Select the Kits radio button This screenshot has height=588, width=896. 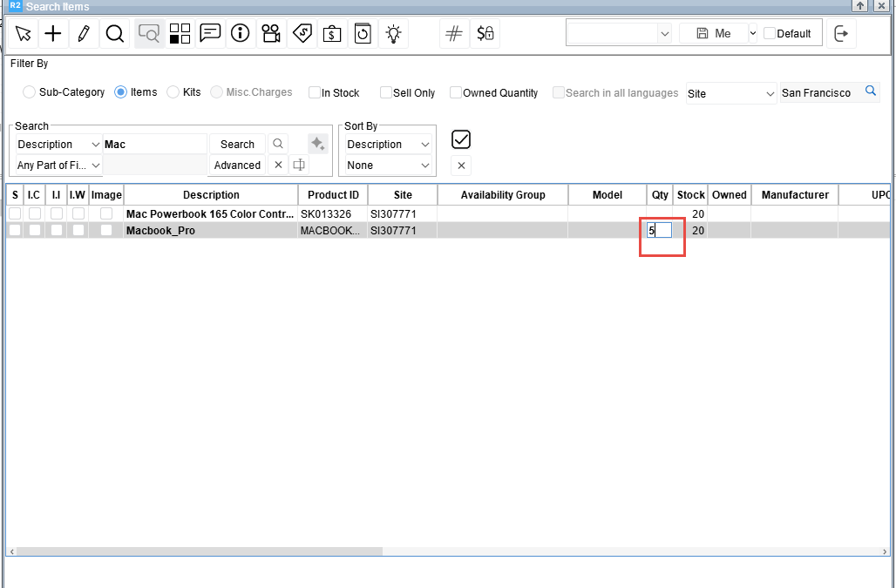pyautogui.click(x=173, y=92)
